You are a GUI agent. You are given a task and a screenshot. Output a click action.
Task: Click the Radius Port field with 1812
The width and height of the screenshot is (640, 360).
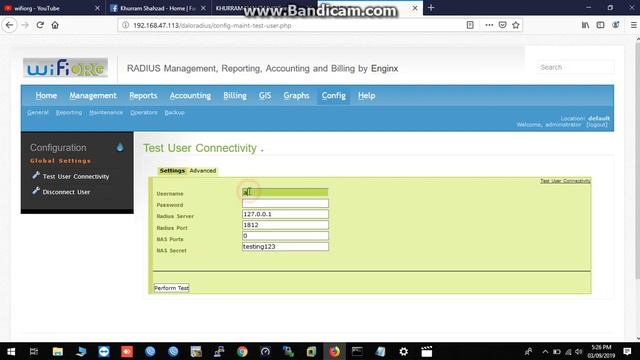click(285, 225)
